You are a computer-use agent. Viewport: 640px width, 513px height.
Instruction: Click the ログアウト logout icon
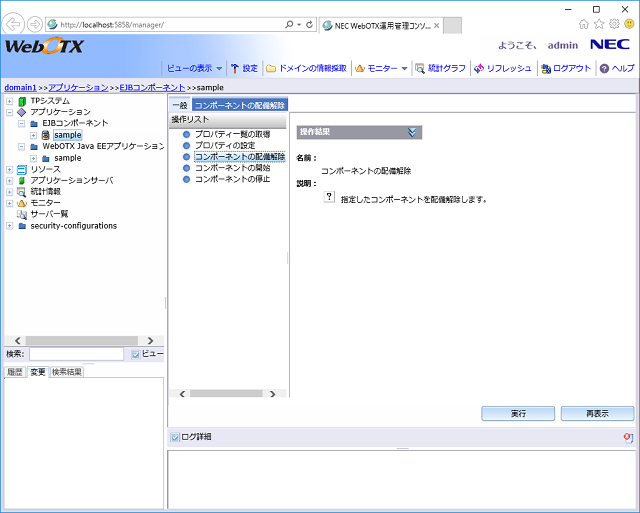pyautogui.click(x=545, y=68)
